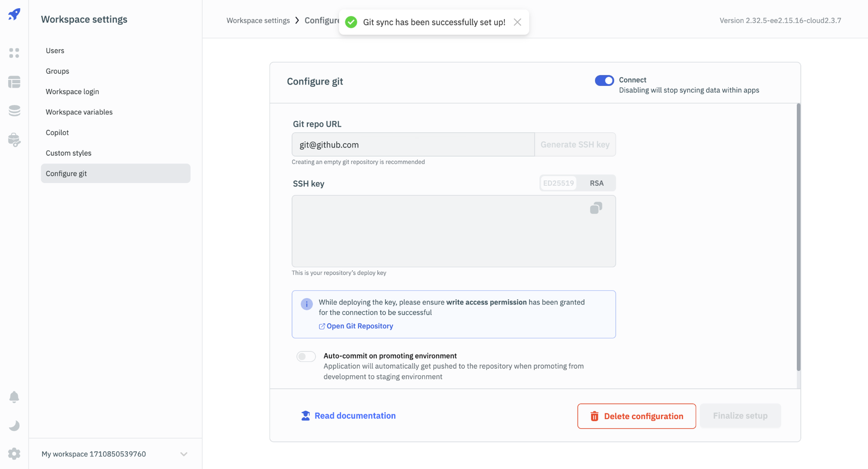Viewport: 868px width, 469px height.
Task: Switch to dark mode moon icon
Action: [x=14, y=426]
